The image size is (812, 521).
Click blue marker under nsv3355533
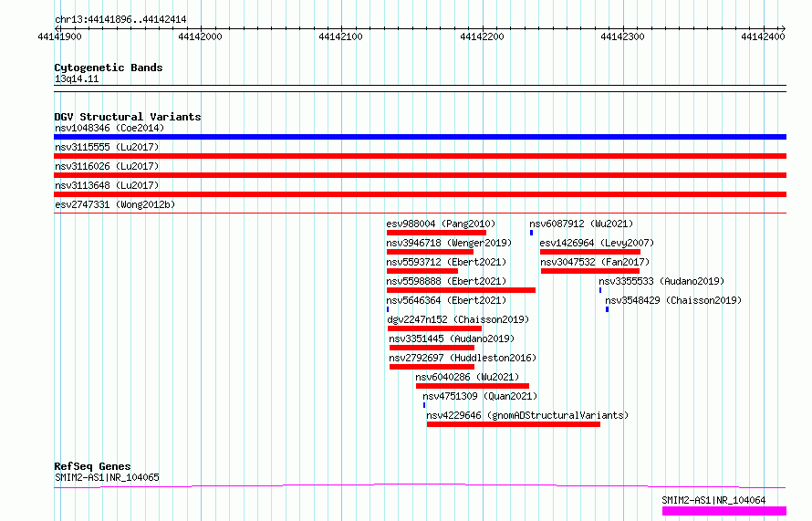click(600, 290)
